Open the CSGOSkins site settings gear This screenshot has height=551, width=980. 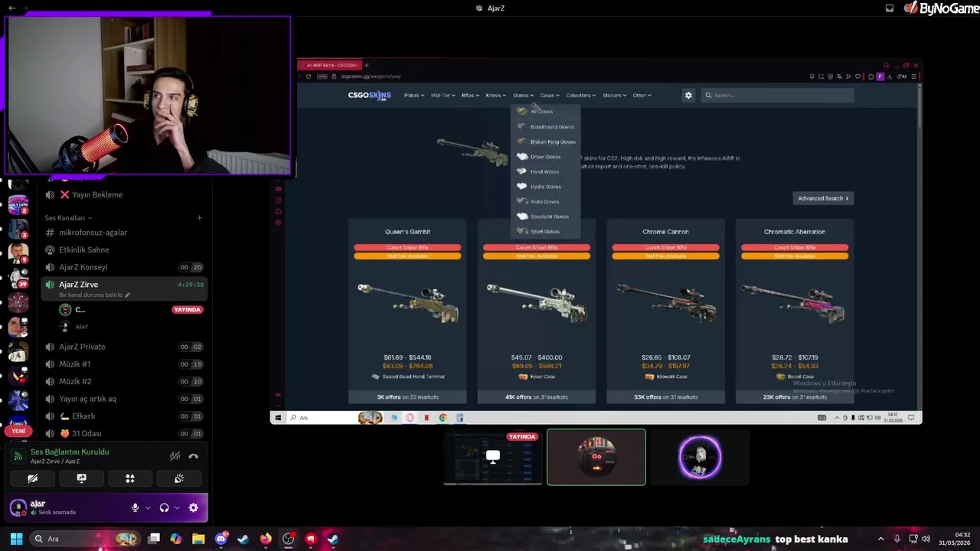(688, 96)
